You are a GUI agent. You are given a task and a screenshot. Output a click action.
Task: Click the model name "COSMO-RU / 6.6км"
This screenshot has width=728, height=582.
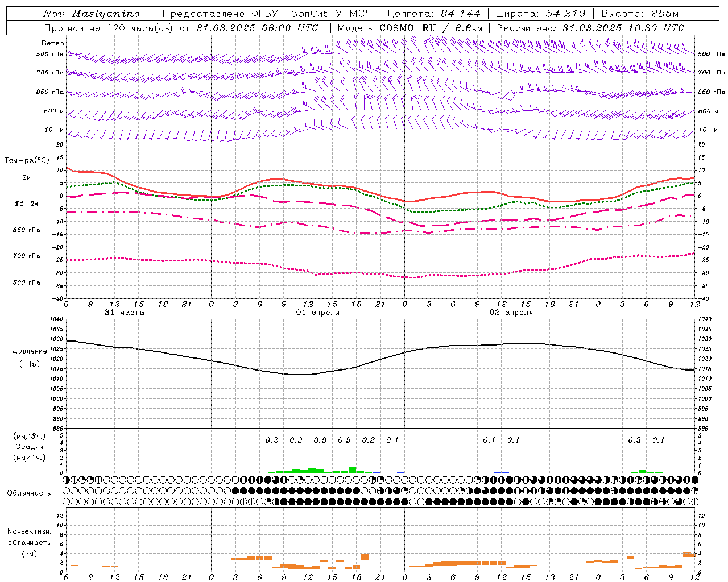(x=431, y=28)
